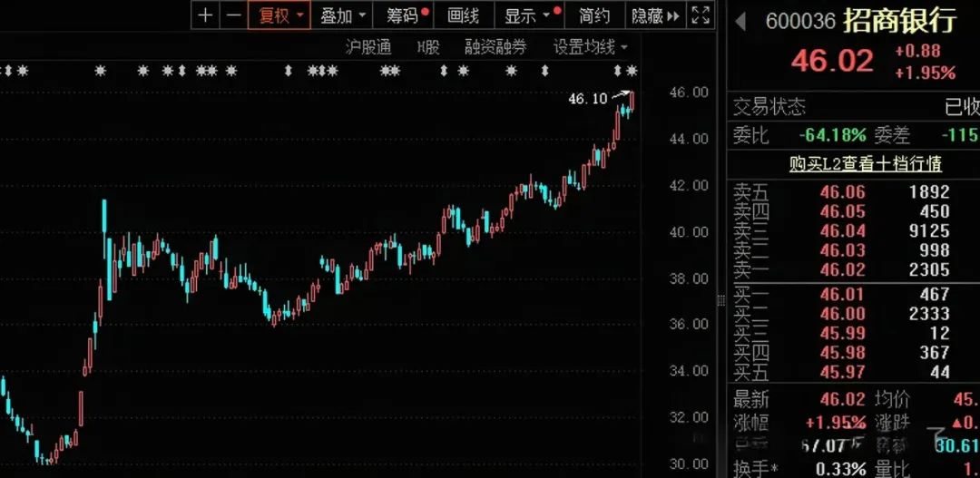Toggle the 融资融券 margin trading indicator

(495, 47)
